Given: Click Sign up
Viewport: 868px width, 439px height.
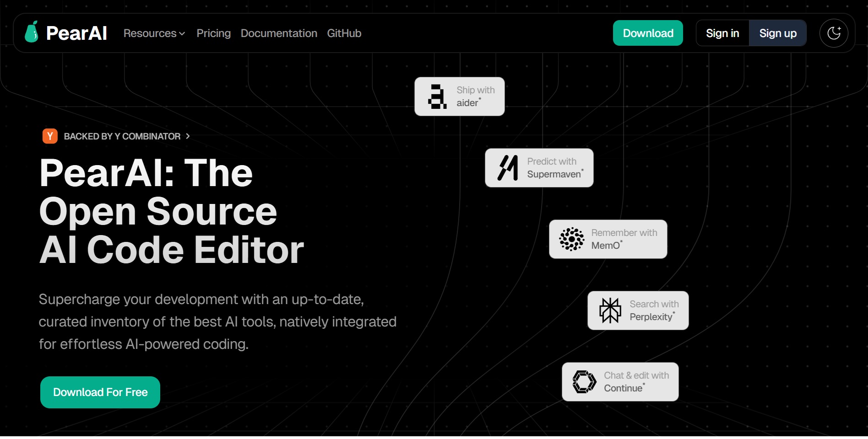Looking at the screenshot, I should (x=778, y=33).
